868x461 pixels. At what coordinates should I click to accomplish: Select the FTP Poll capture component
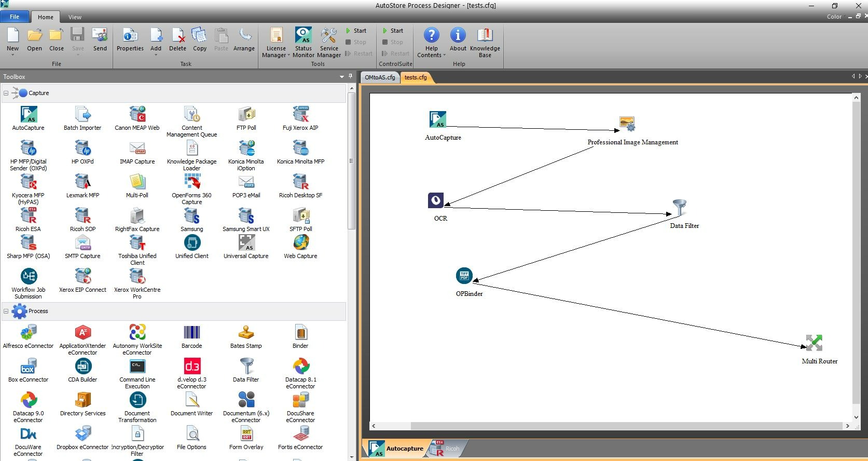click(246, 114)
